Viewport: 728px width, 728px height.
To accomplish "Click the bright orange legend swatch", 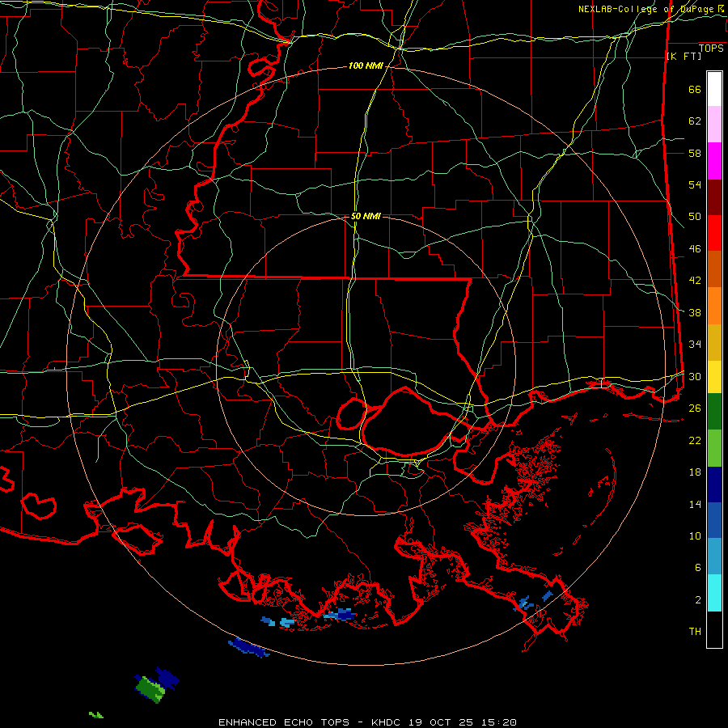I will click(714, 306).
